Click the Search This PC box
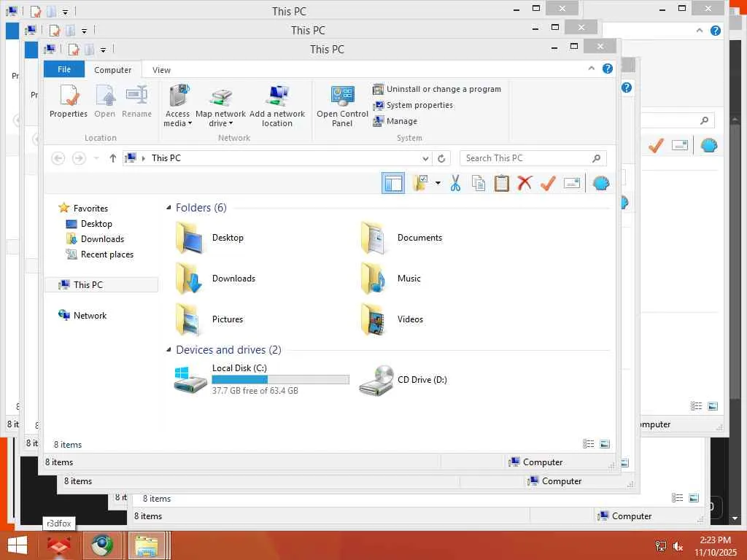The image size is (747, 560). click(x=533, y=158)
